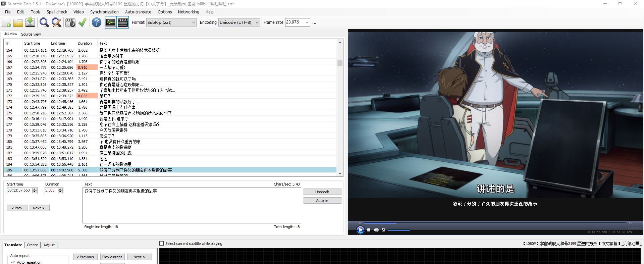Click the subtitle list scroll-up arrow
Image resolution: width=644 pixels, height=264 pixels.
[x=340, y=42]
